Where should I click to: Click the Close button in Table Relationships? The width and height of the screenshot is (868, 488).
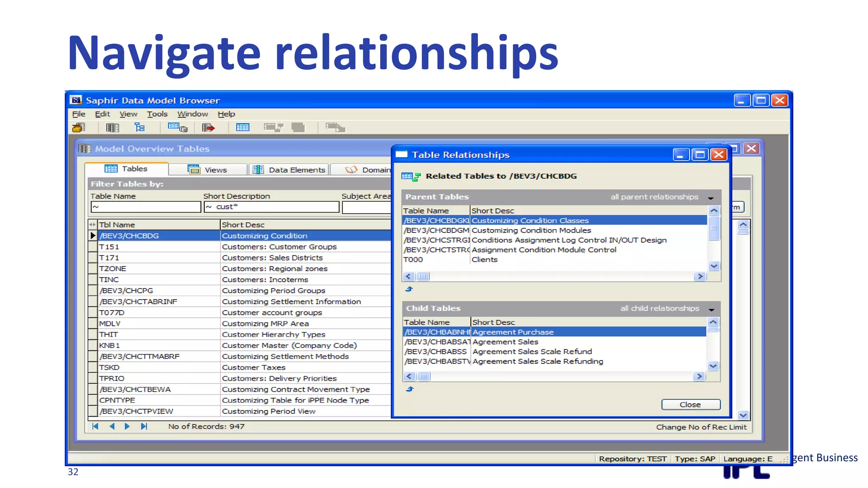(691, 405)
